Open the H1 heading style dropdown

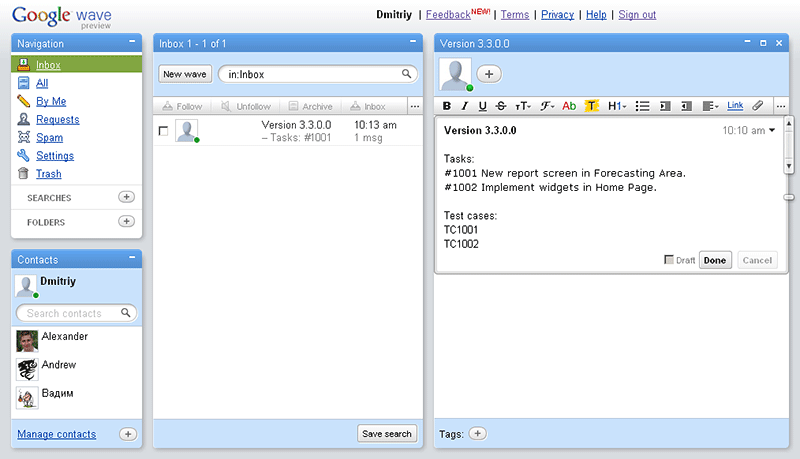(x=617, y=106)
